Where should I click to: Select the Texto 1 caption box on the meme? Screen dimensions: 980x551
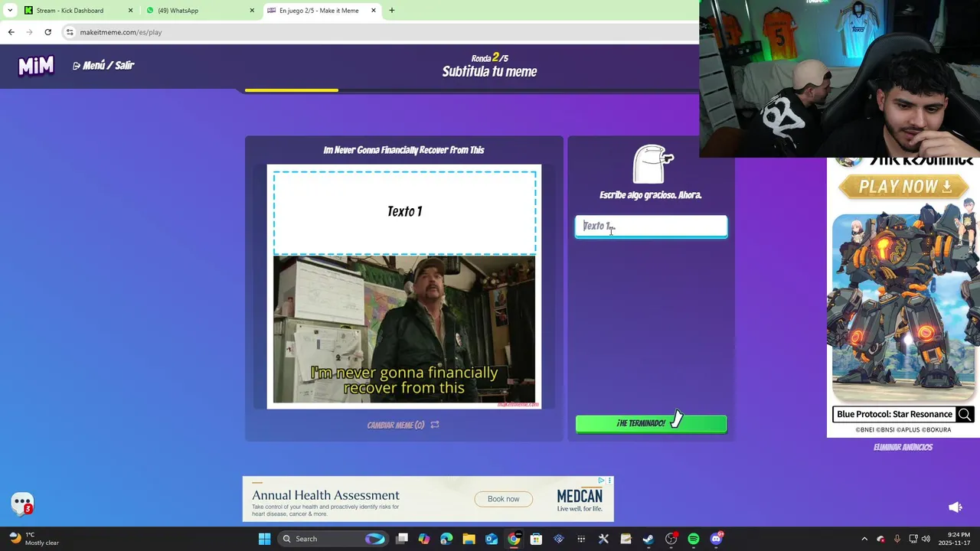tap(404, 212)
